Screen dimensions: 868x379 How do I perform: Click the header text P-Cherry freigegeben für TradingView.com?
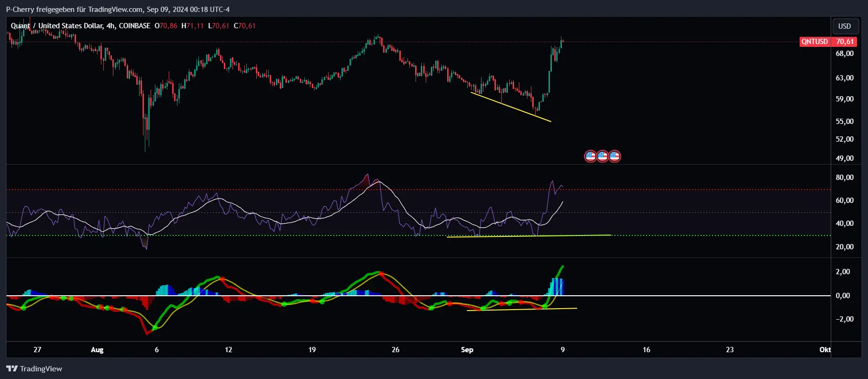pos(74,10)
